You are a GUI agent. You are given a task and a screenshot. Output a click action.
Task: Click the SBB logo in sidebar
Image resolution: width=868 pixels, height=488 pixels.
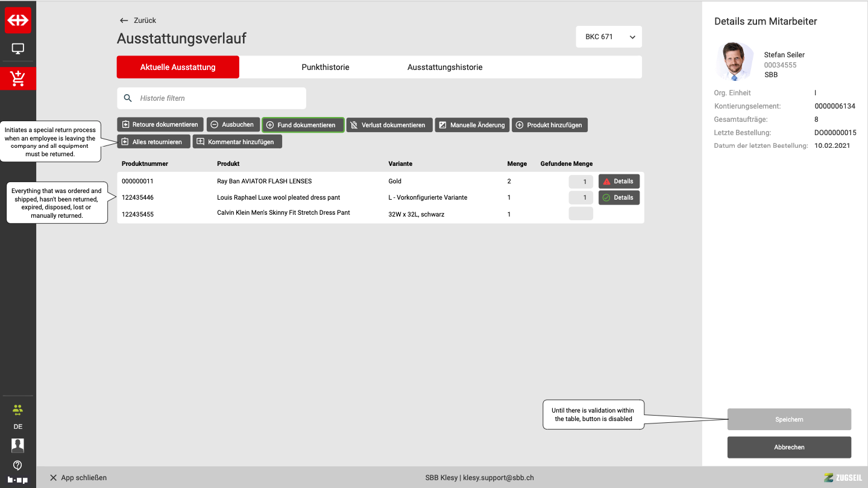pyautogui.click(x=18, y=20)
